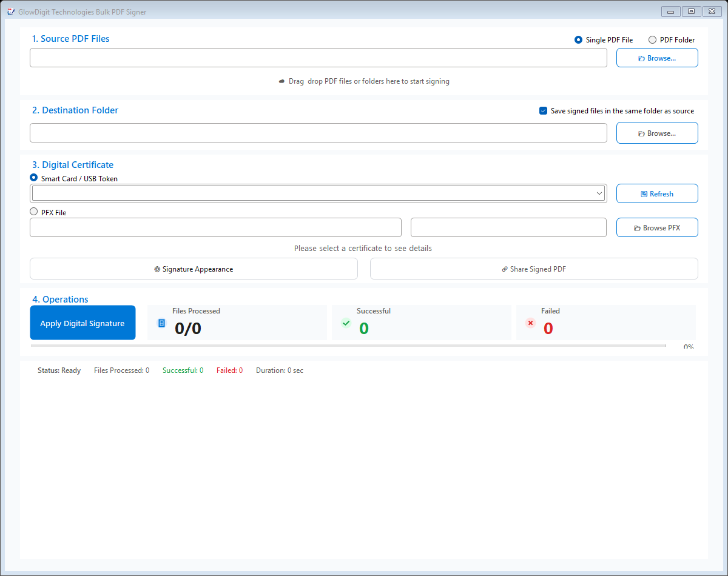Open the smart card certificate dropdown
Viewport: 728px width, 576px height.
click(318, 193)
